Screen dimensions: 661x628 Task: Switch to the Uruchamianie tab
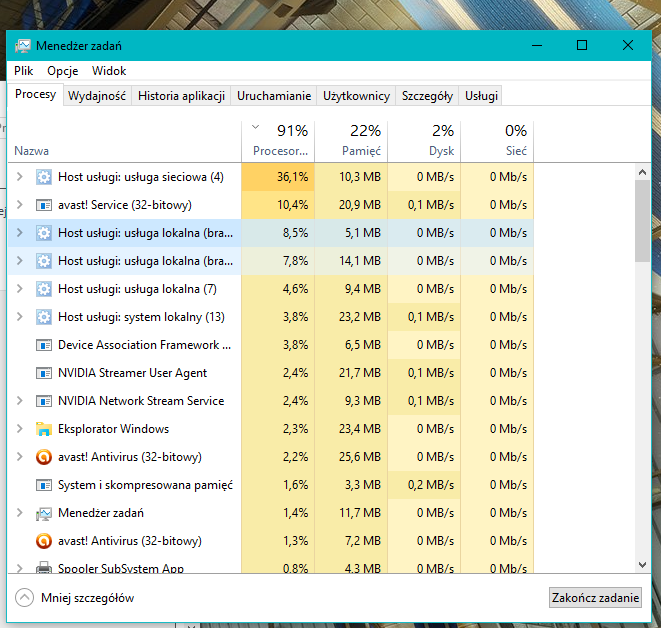point(274,96)
